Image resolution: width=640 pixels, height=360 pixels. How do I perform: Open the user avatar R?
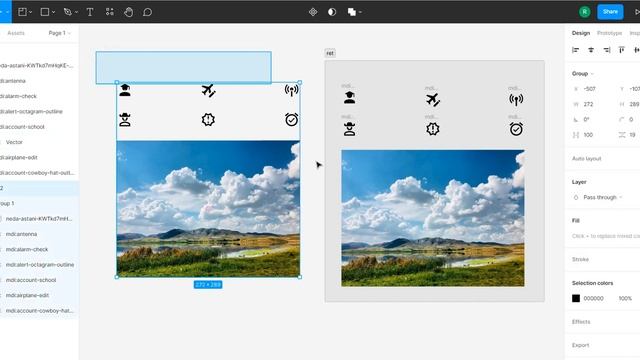[584, 12]
